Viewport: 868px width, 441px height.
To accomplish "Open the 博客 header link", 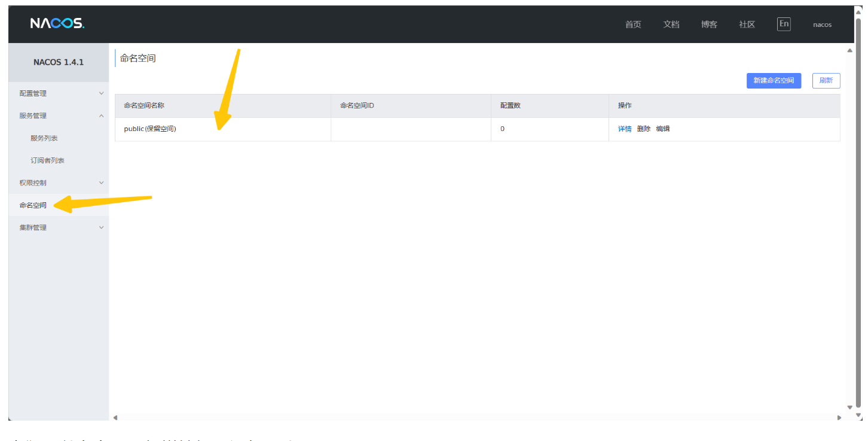I will pyautogui.click(x=709, y=25).
